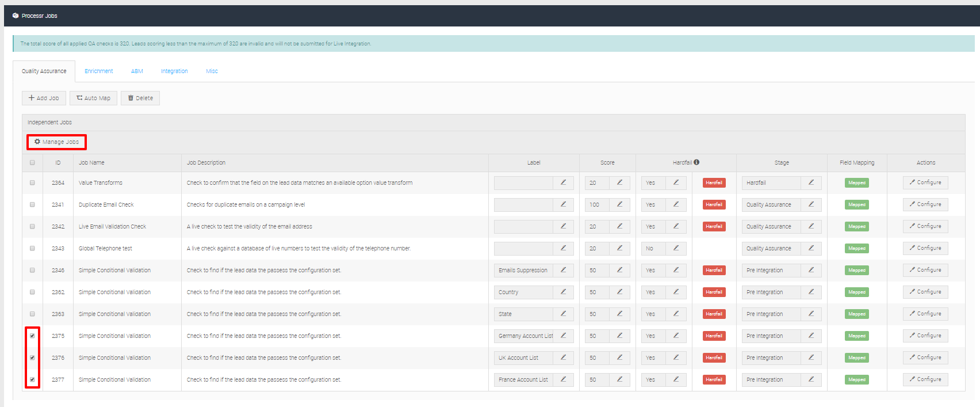Edit label pencil for Emails Suppression row

coord(563,270)
